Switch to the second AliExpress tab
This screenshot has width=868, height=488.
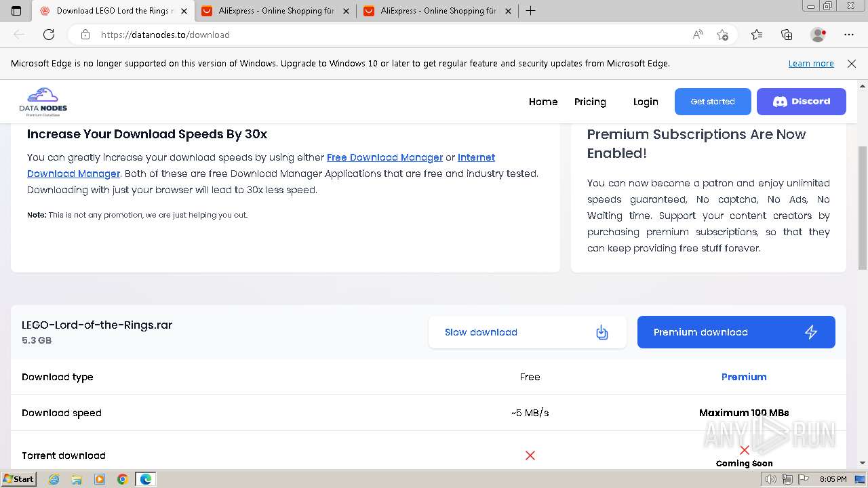tap(438, 11)
